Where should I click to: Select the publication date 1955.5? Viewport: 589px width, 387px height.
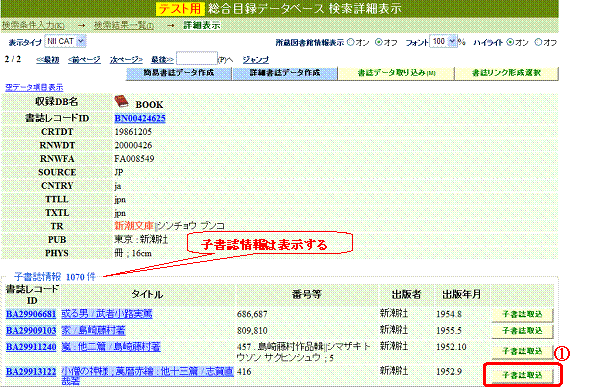pos(449,331)
